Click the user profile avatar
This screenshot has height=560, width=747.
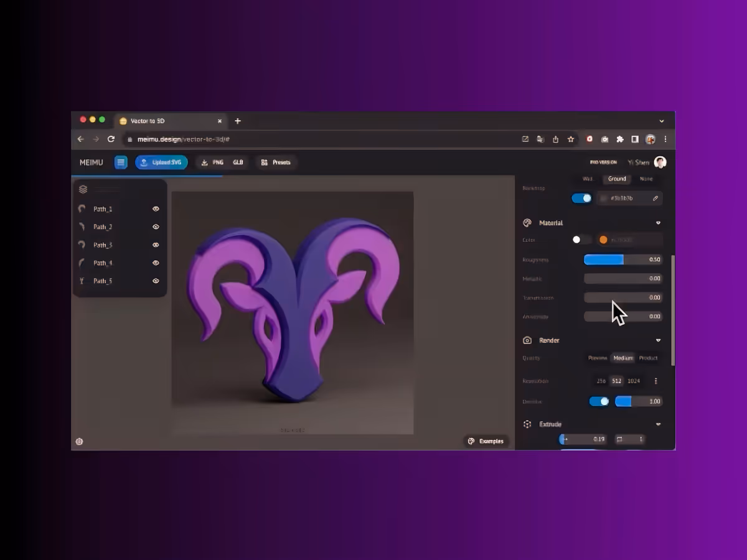click(x=660, y=162)
